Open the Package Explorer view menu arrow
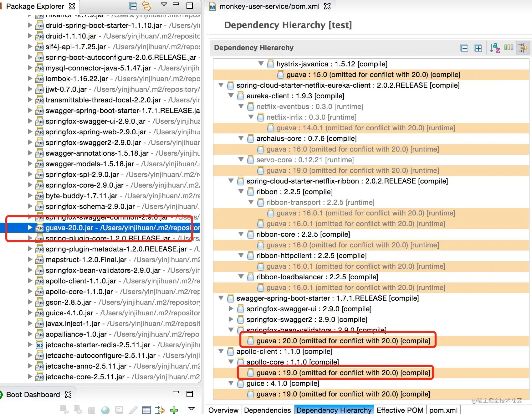Image resolution: width=532 pixels, height=414 pixels. pyautogui.click(x=164, y=4)
